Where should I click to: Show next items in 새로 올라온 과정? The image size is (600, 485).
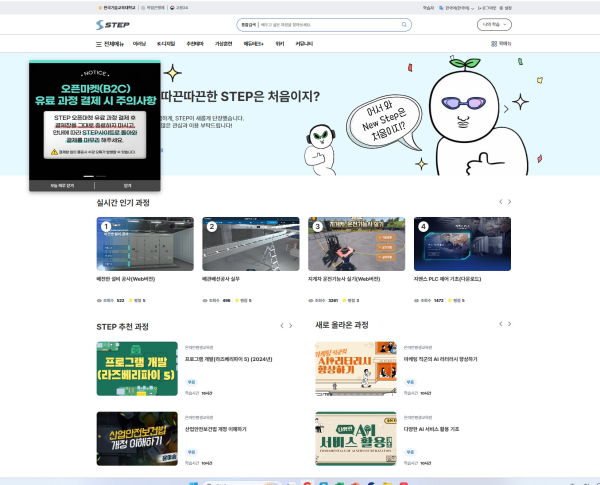coord(509,324)
